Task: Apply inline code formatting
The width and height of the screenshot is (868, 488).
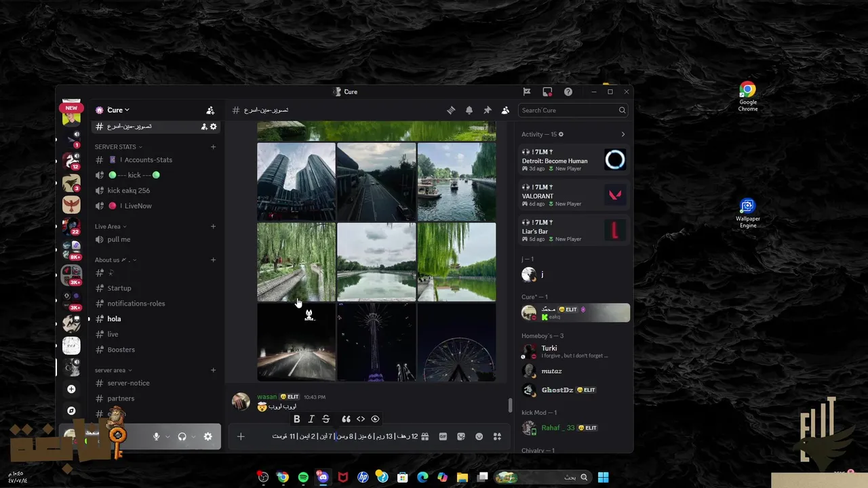Action: (361, 419)
